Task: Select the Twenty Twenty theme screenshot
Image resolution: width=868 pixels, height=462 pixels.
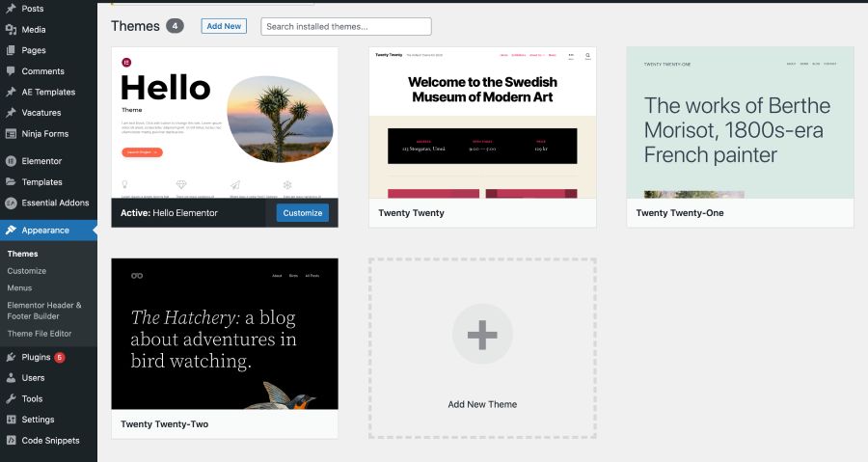Action: click(483, 122)
